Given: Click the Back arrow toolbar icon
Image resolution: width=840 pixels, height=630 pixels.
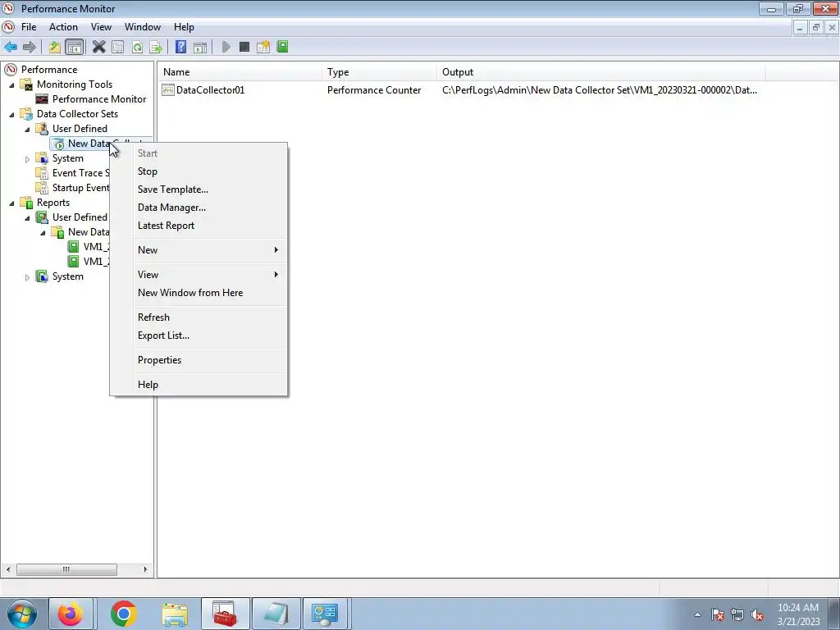Looking at the screenshot, I should click(x=11, y=47).
